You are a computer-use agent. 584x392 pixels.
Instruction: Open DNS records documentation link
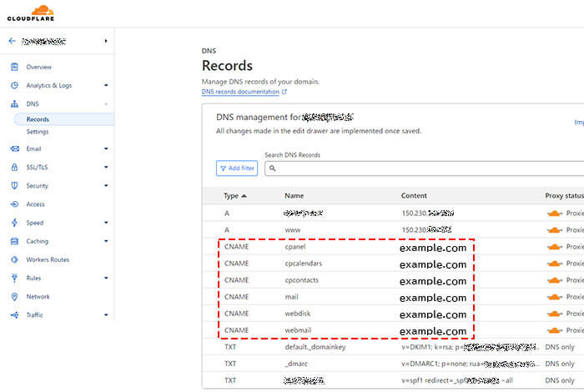point(240,92)
